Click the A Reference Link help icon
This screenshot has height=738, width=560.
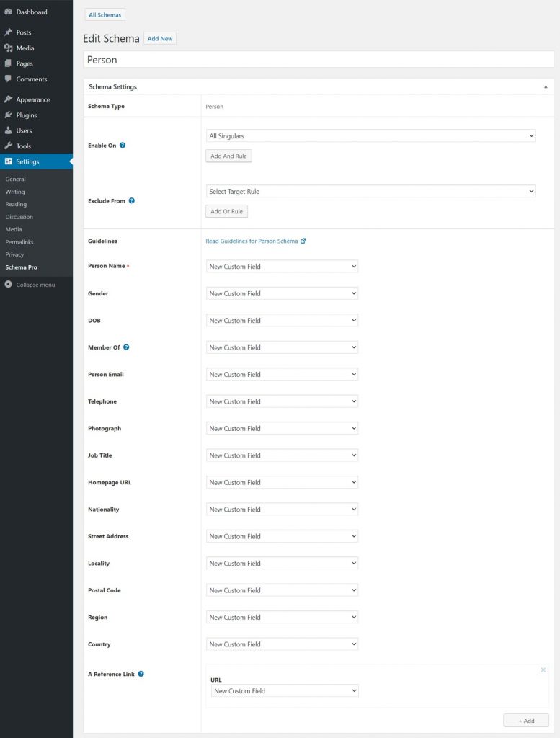(x=141, y=674)
